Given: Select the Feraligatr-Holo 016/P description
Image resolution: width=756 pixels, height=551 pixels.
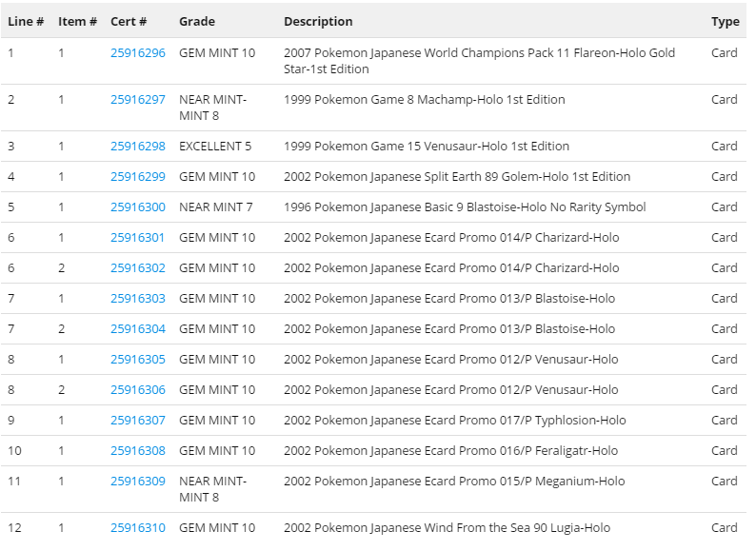Looking at the screenshot, I should 450,451.
